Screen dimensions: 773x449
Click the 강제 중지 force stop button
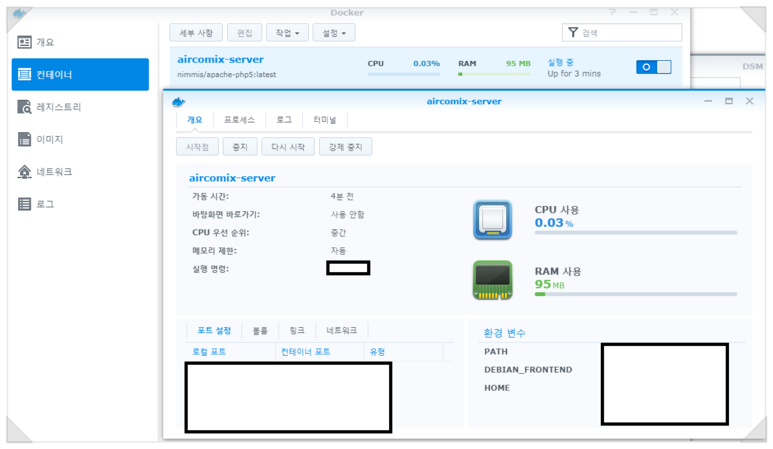point(346,147)
